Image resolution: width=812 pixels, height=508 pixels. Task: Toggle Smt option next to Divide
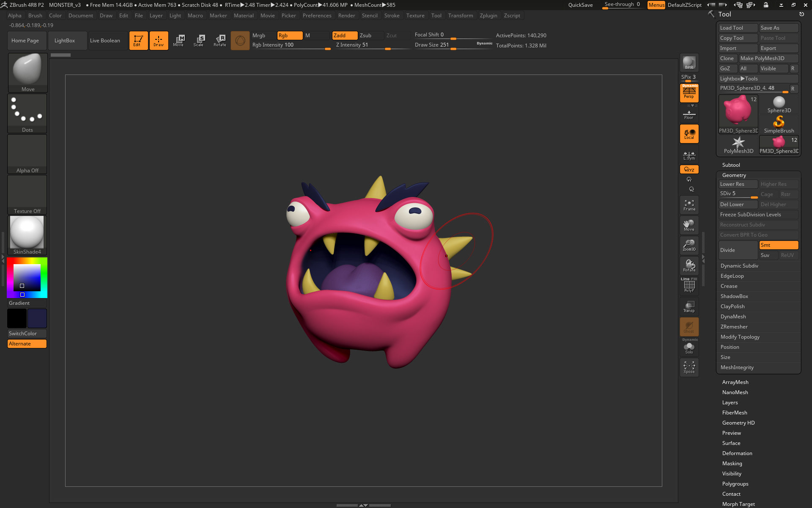click(778, 245)
